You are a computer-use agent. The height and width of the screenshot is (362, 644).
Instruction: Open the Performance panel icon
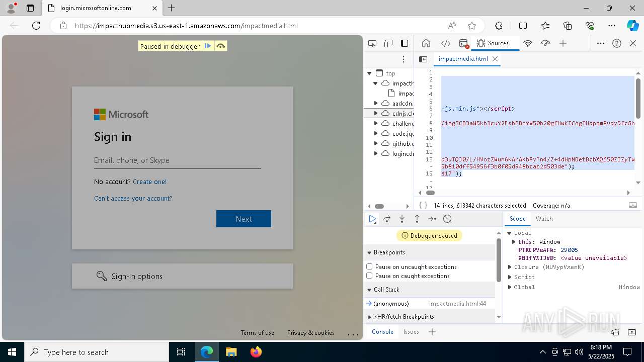(x=545, y=43)
